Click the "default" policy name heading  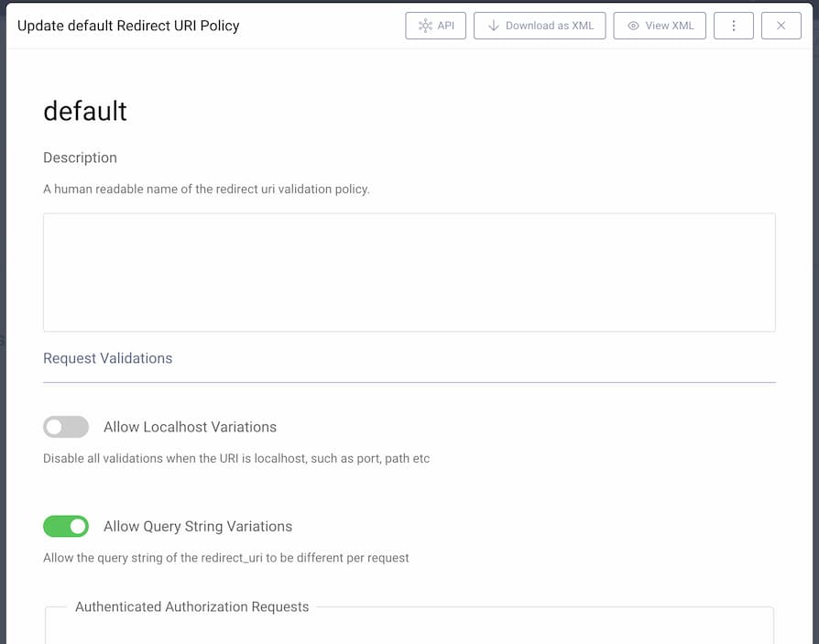pos(85,111)
